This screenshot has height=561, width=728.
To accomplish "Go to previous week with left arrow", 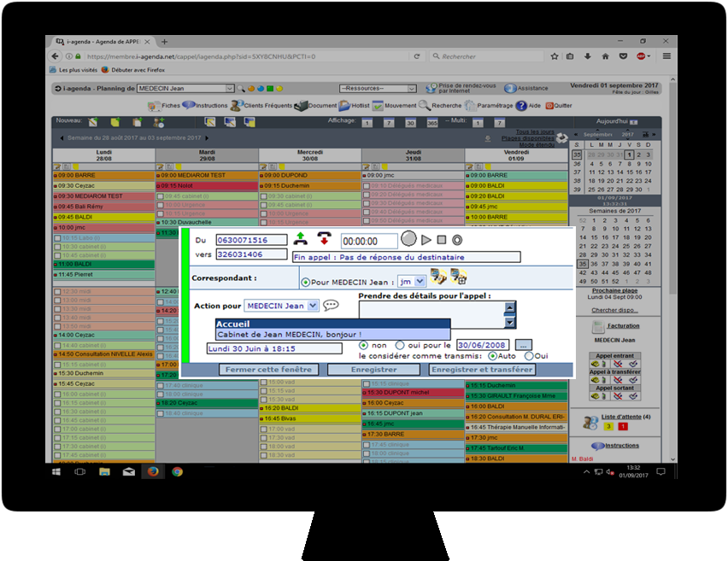I will [62, 137].
